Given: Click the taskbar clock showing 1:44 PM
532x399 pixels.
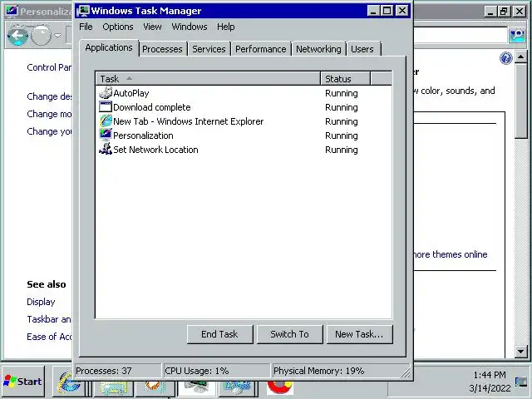Looking at the screenshot, I should 490,375.
